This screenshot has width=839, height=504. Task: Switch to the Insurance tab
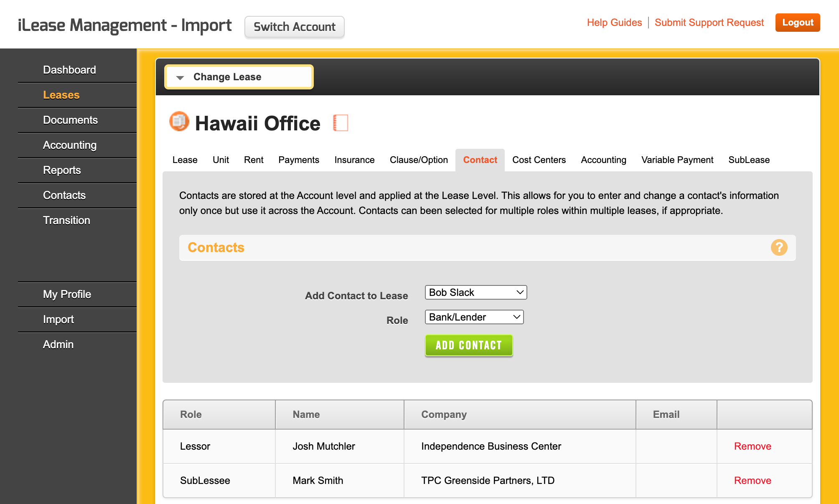[354, 160]
